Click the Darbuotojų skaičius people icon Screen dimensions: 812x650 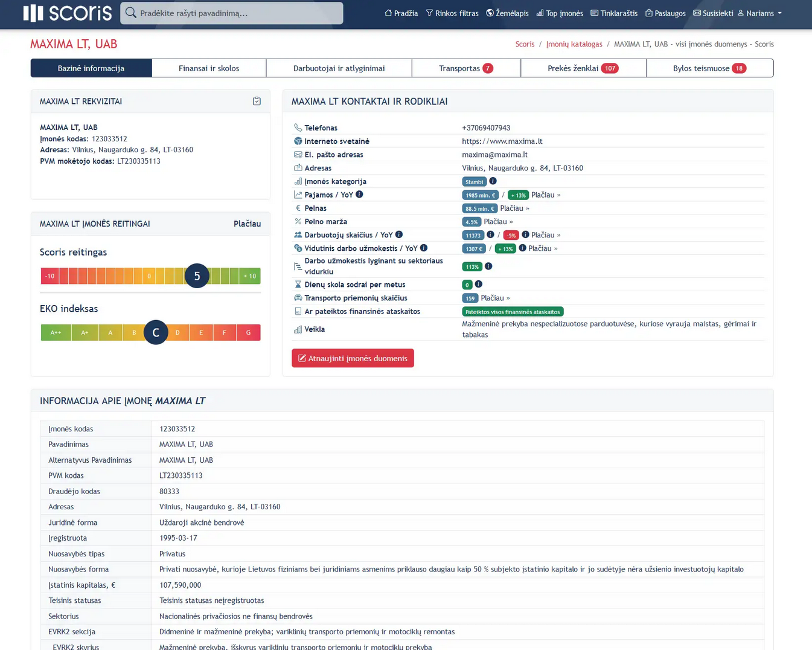298,234
